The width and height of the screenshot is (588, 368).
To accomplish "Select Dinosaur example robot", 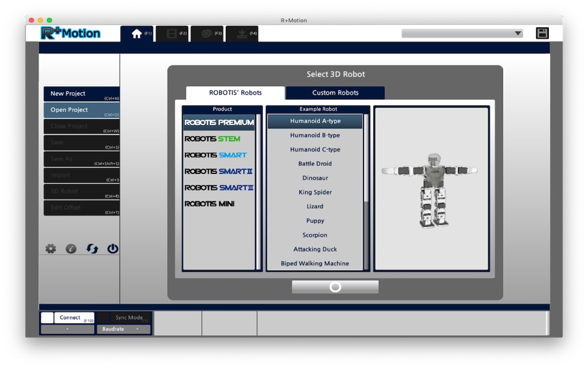I will pos(315,178).
